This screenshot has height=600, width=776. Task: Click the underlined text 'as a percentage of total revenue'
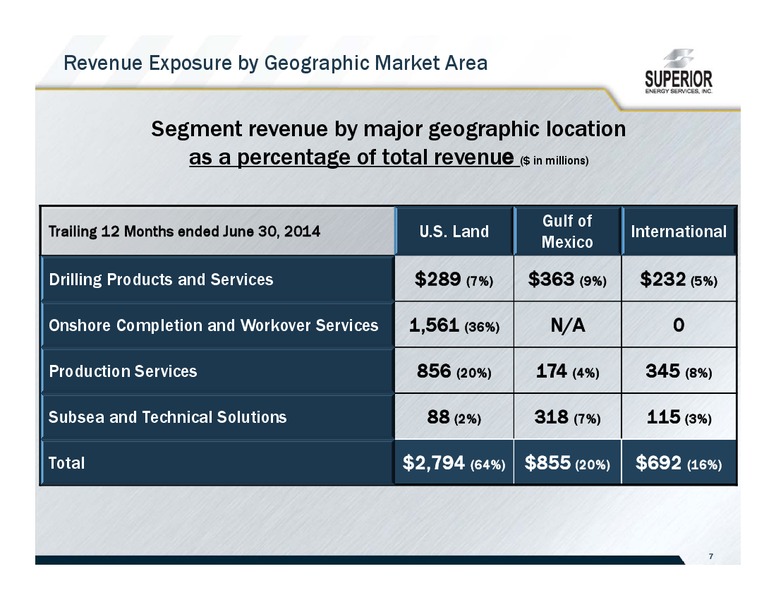(x=351, y=157)
